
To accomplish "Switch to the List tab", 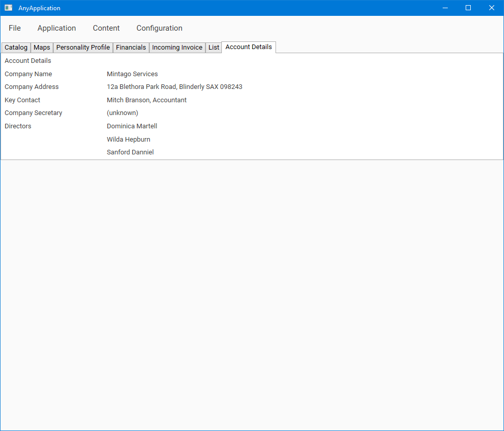I will coord(214,48).
